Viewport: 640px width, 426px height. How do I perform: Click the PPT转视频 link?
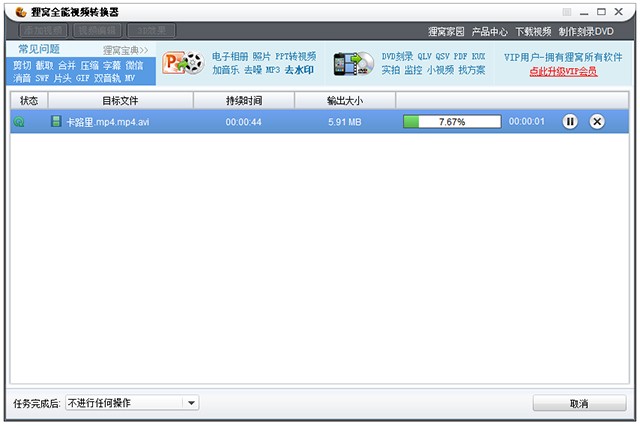click(x=296, y=56)
